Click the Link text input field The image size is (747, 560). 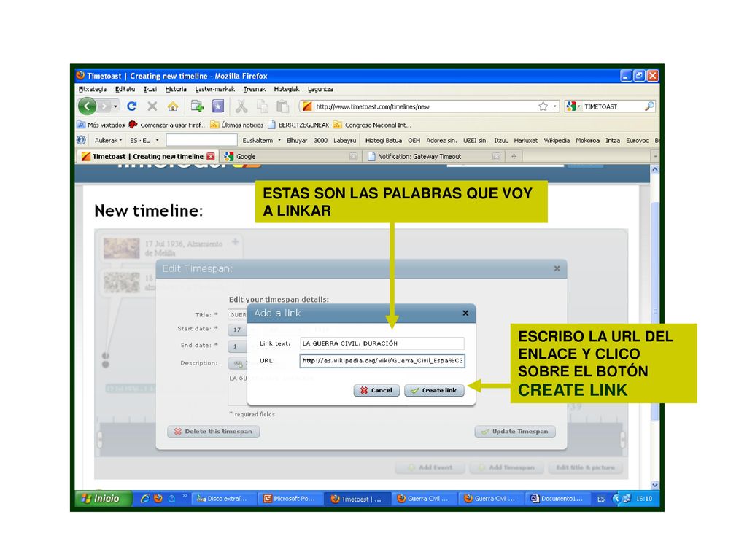click(382, 343)
